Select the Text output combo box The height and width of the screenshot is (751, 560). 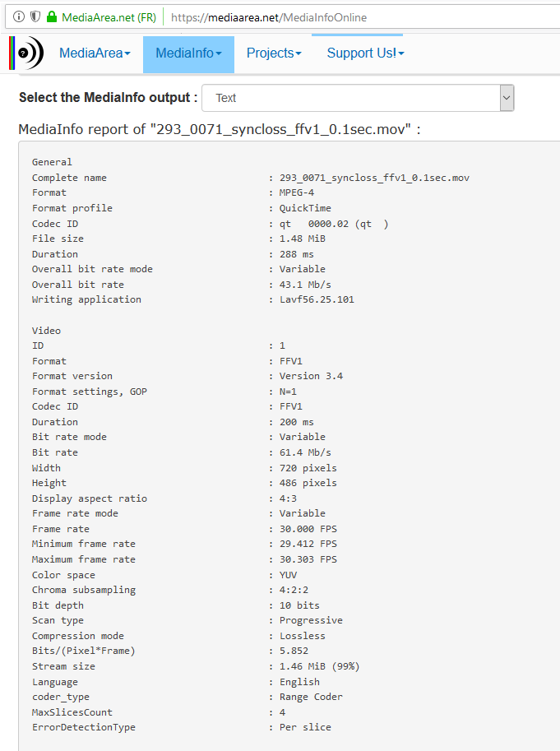click(x=358, y=98)
